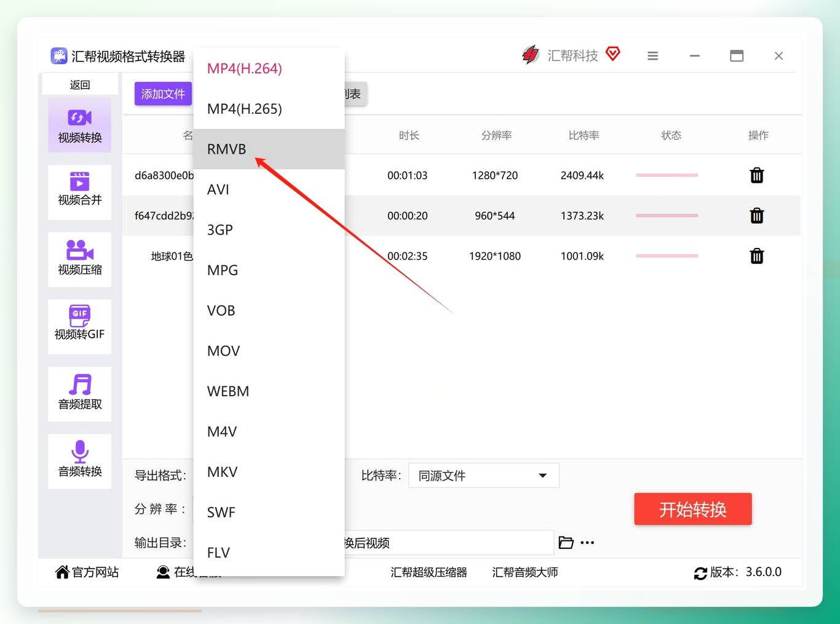Expand the 比特率 bitrate dropdown
The image size is (840, 624).
pos(484,475)
